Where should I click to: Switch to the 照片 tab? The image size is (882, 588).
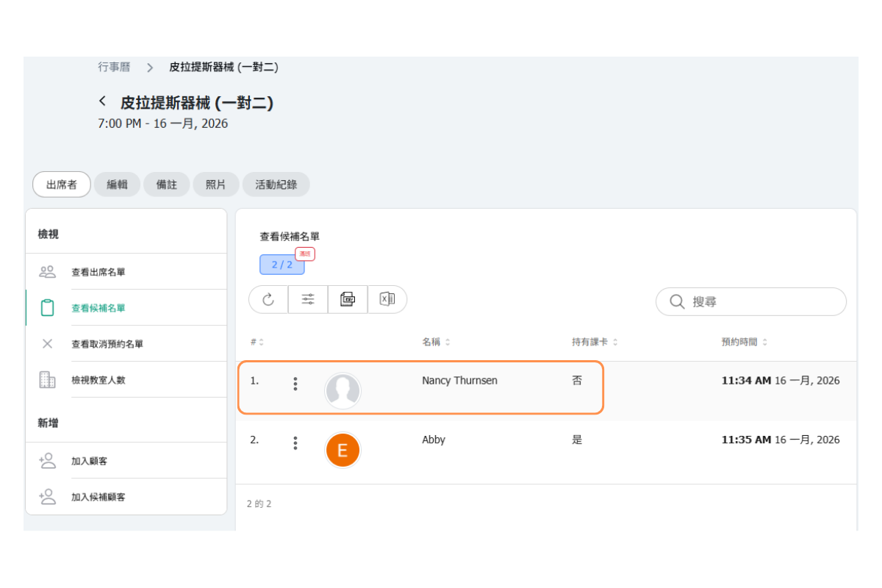[x=215, y=185]
